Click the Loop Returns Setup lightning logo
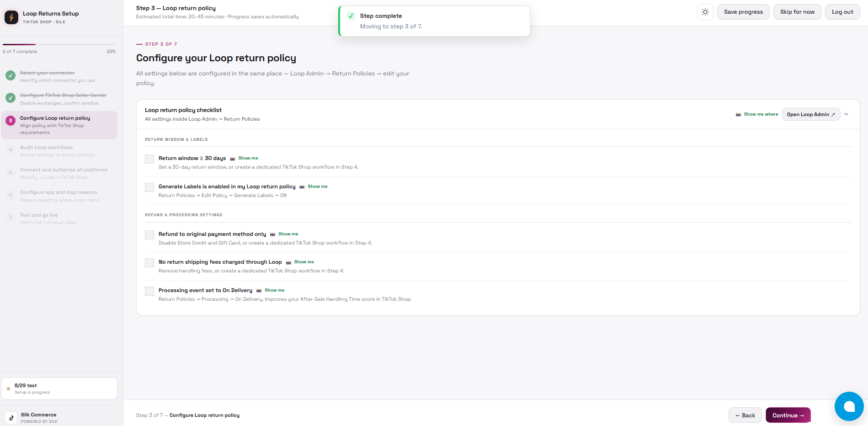 pyautogui.click(x=11, y=17)
